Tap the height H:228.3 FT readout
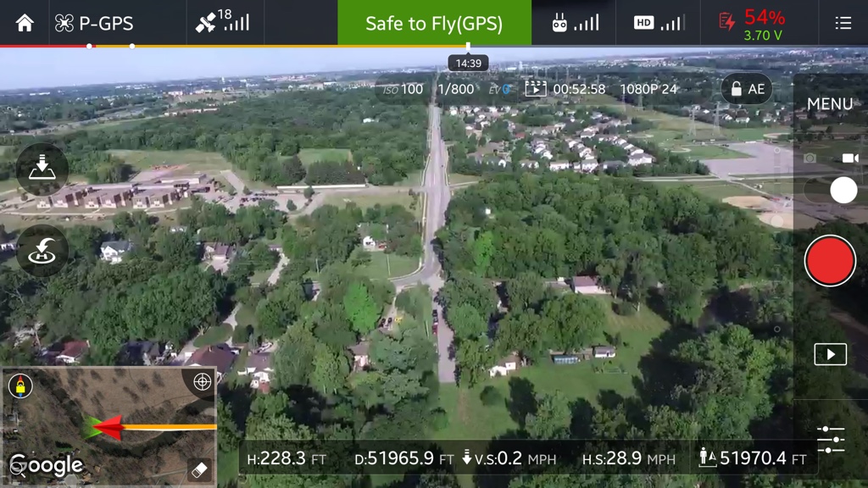The height and width of the screenshot is (488, 868). (287, 458)
